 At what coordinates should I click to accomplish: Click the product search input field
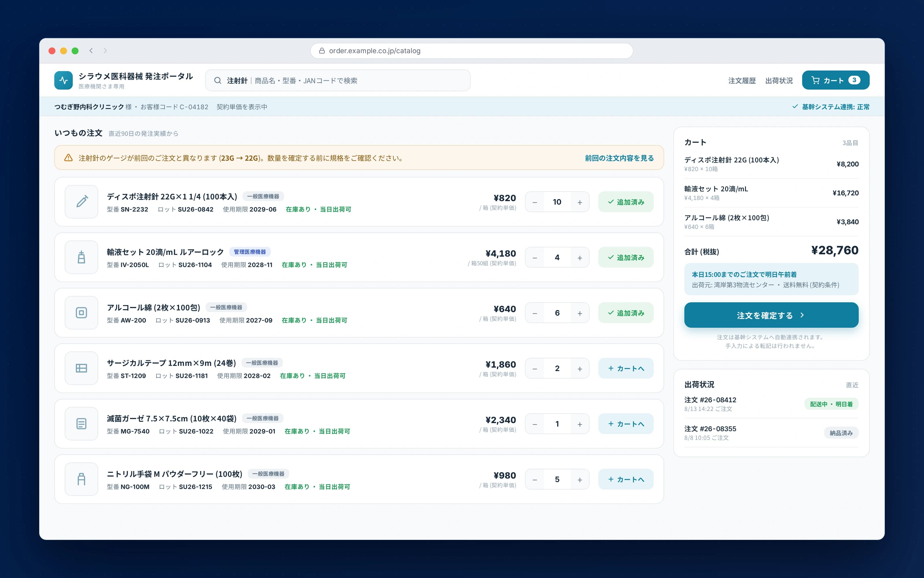[x=338, y=80]
